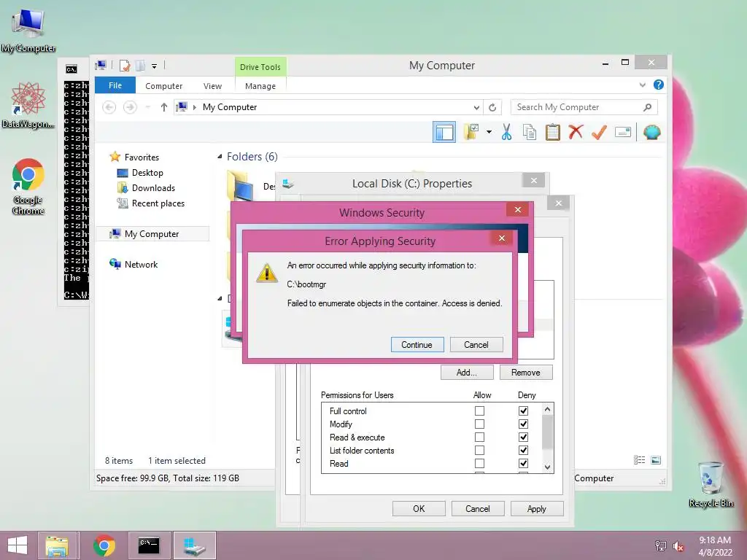Check Allow for Read & execute
This screenshot has height=560, width=747.
480,437
